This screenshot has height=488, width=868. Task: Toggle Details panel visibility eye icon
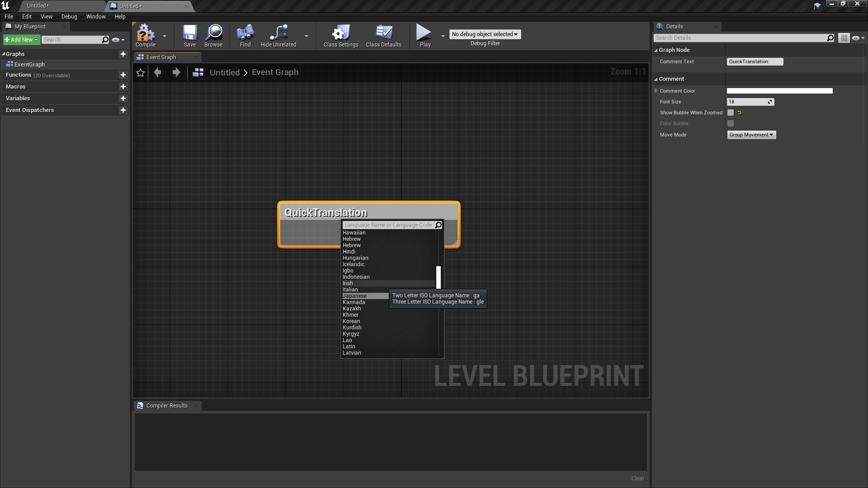tap(856, 38)
